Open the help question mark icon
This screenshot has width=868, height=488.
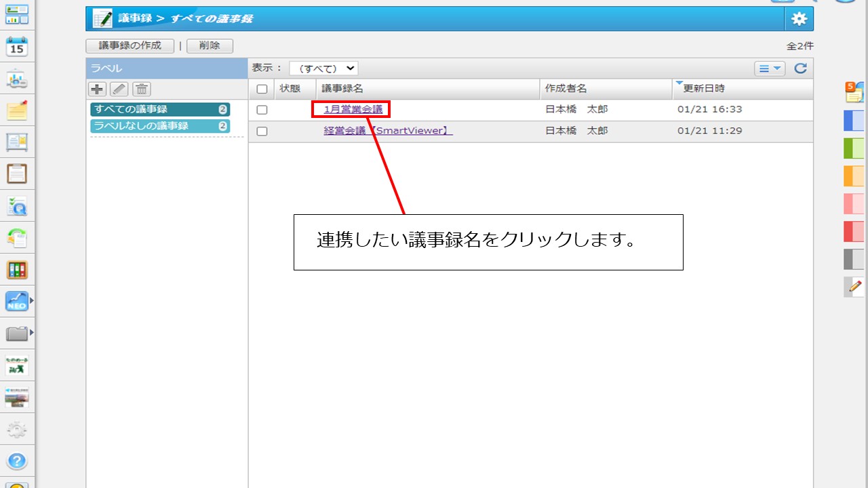point(17,462)
